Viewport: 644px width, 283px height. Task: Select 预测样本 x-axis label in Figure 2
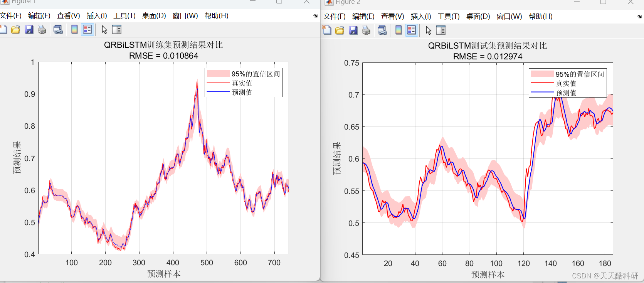[x=488, y=275]
